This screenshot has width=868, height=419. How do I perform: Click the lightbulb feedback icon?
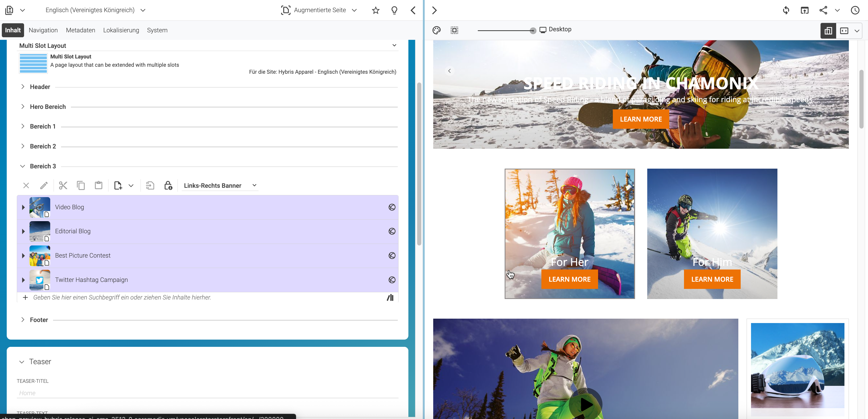(394, 10)
